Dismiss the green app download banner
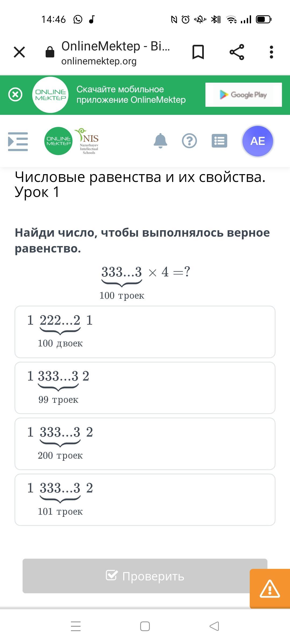The width and height of the screenshot is (290, 644). coord(15,94)
